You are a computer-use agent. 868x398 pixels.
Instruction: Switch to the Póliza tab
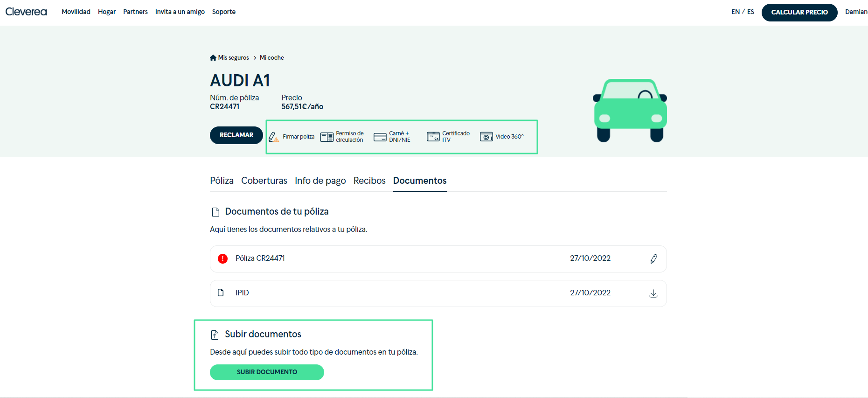pos(222,181)
